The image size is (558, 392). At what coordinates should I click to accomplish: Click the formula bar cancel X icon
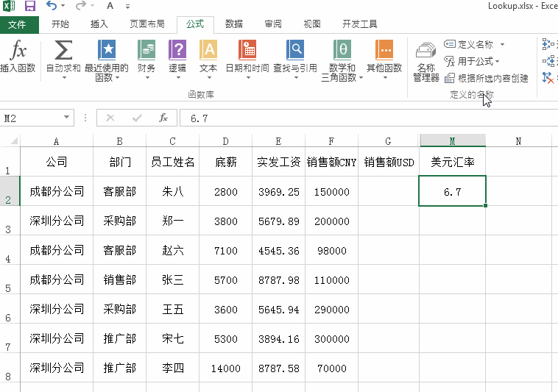pos(110,118)
